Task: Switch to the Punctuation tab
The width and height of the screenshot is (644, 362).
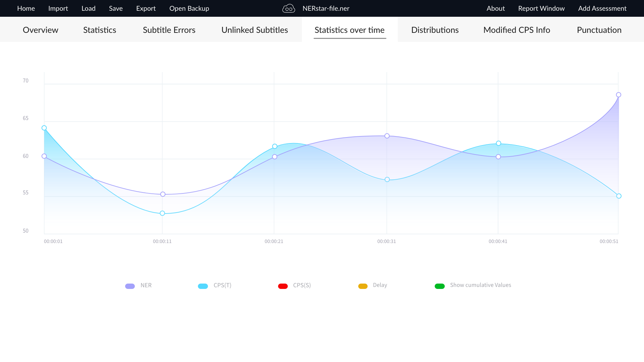Action: coord(599,30)
